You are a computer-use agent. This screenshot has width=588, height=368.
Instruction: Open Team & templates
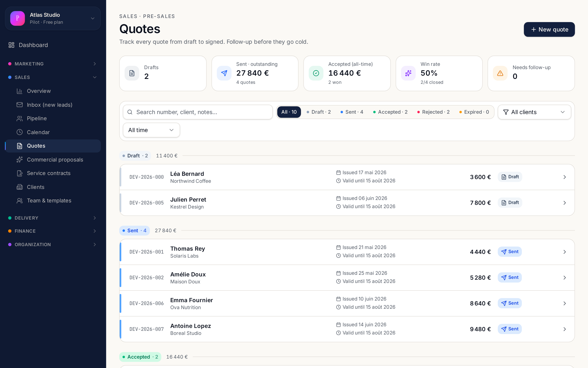[53, 201]
